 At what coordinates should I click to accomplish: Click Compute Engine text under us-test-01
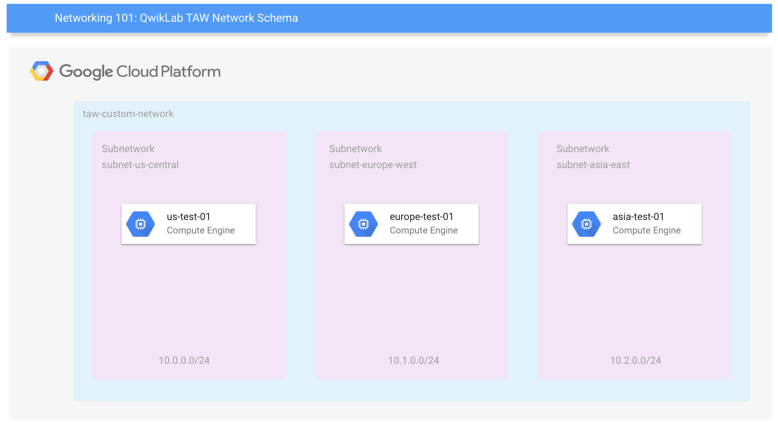pyautogui.click(x=200, y=231)
